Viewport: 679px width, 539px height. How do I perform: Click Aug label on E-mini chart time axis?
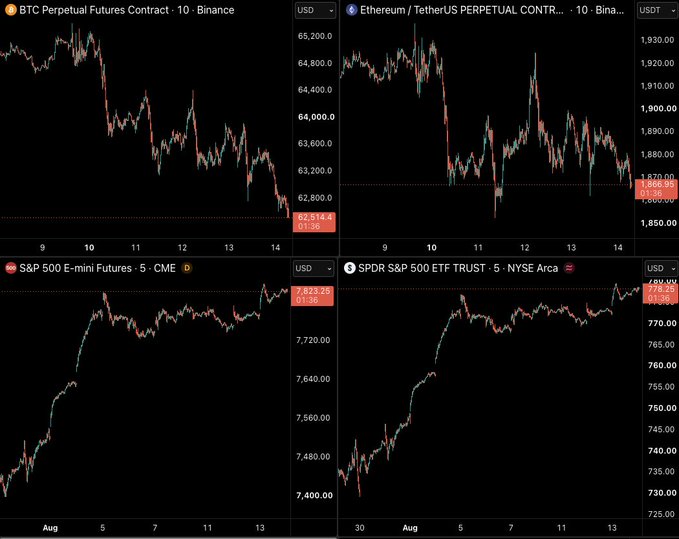pos(50,528)
